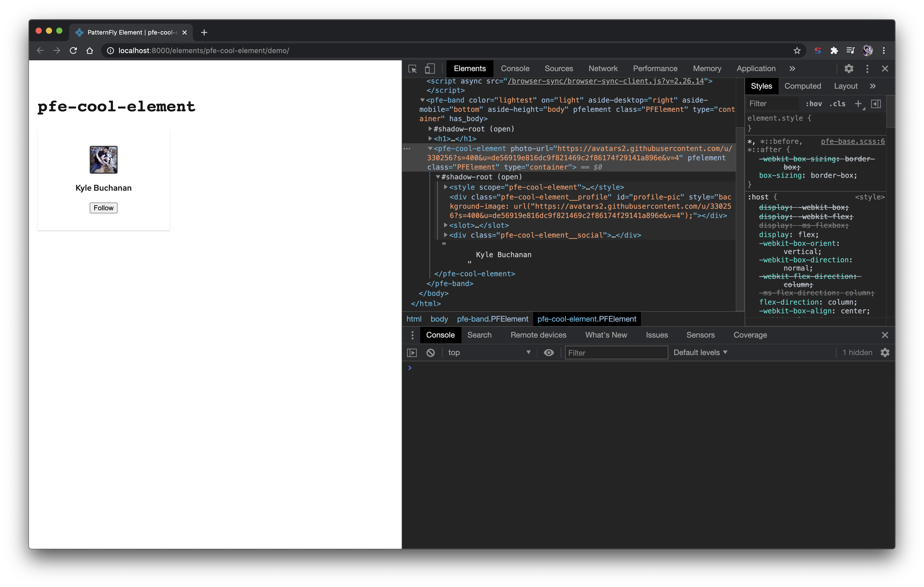Viewport: 924px width, 587px height.
Task: Reload the current page
Action: [x=73, y=50]
